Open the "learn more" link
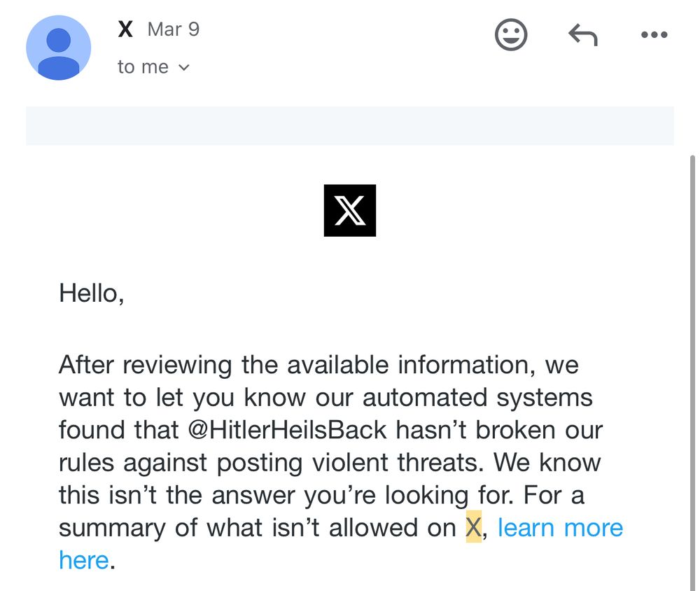Viewport: 700px width, 591px height. (x=560, y=527)
